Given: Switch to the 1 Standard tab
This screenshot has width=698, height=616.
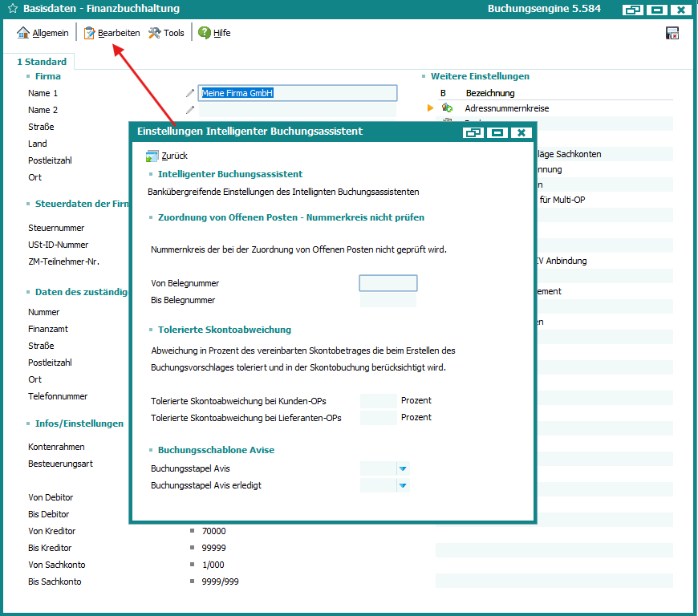Looking at the screenshot, I should [x=42, y=62].
